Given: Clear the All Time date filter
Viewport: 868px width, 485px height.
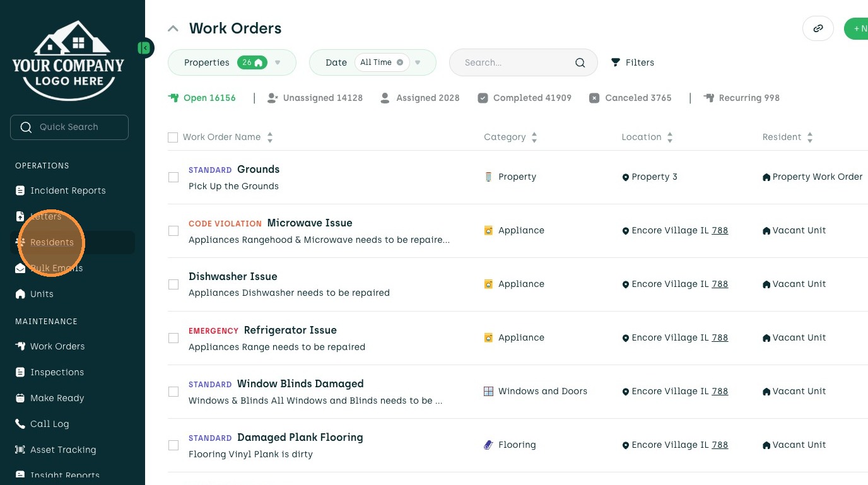Looking at the screenshot, I should 400,62.
